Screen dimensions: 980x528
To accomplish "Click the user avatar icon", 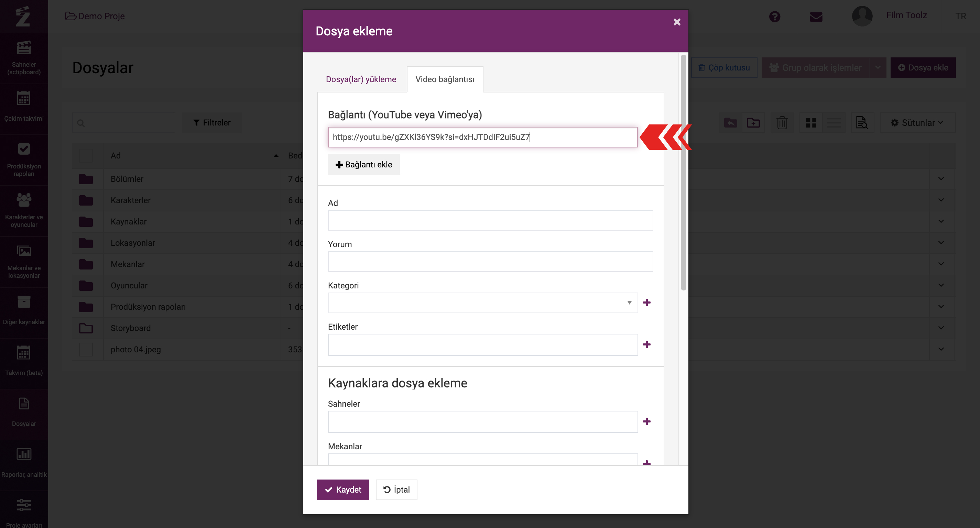I will [x=862, y=16].
